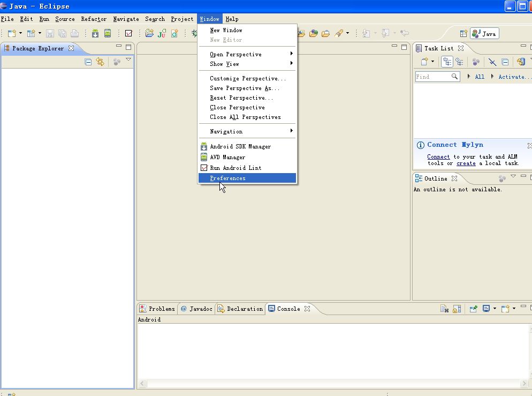Screen dimensions: 532x396
Task: Click the Search flashlight toolbar icon
Action: (339, 33)
